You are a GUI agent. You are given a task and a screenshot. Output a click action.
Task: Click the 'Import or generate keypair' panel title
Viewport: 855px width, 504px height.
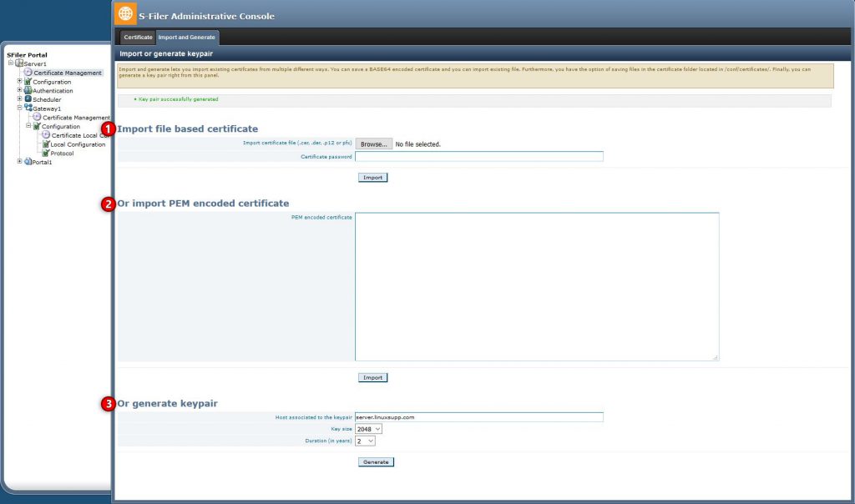tap(166, 53)
